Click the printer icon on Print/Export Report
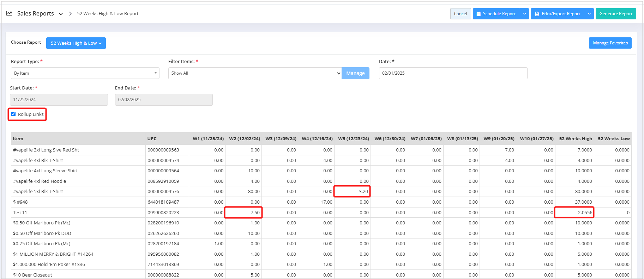 (537, 14)
